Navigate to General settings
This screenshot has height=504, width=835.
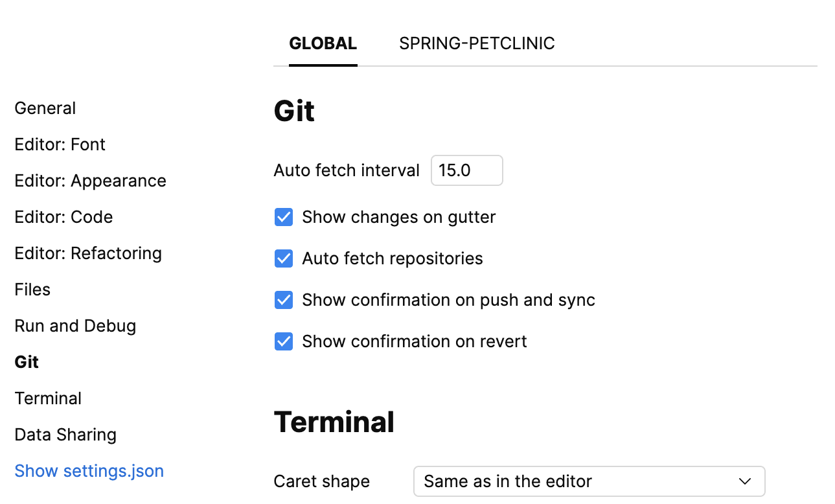pos(45,108)
